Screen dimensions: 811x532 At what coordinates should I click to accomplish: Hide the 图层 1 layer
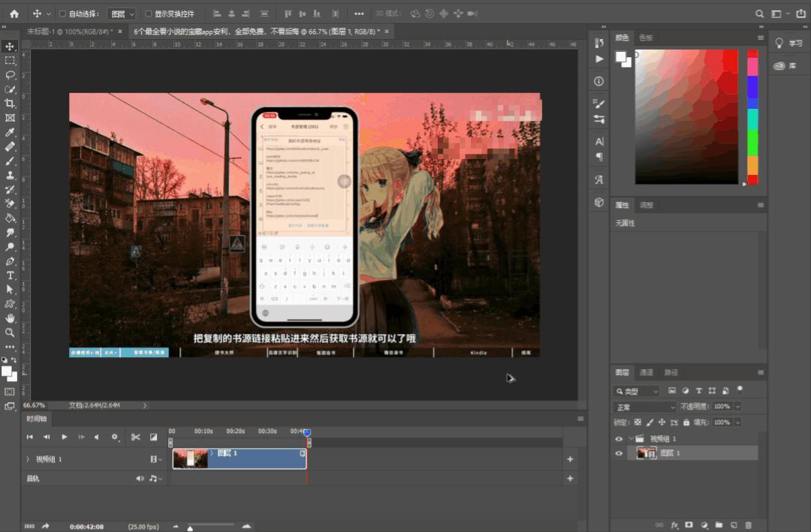coord(619,452)
